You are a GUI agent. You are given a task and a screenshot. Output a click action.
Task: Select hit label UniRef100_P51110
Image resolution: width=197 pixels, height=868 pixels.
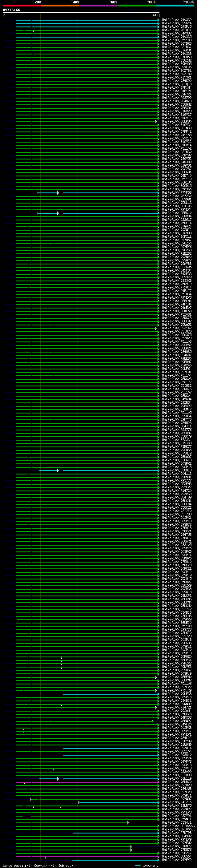coord(177,179)
